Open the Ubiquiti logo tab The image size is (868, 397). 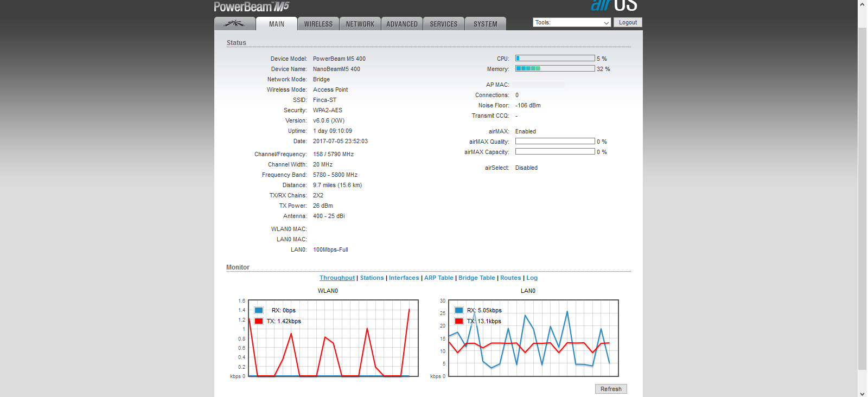coord(234,24)
